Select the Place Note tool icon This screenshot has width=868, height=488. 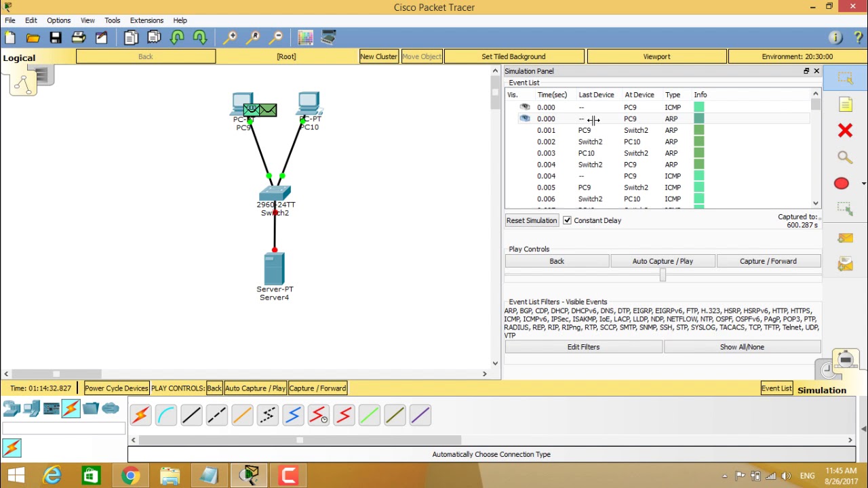tap(845, 104)
